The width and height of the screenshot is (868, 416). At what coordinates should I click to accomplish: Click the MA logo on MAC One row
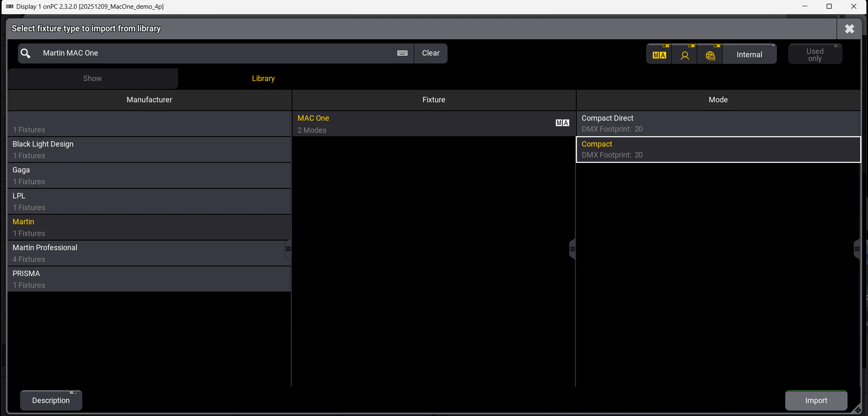(562, 123)
